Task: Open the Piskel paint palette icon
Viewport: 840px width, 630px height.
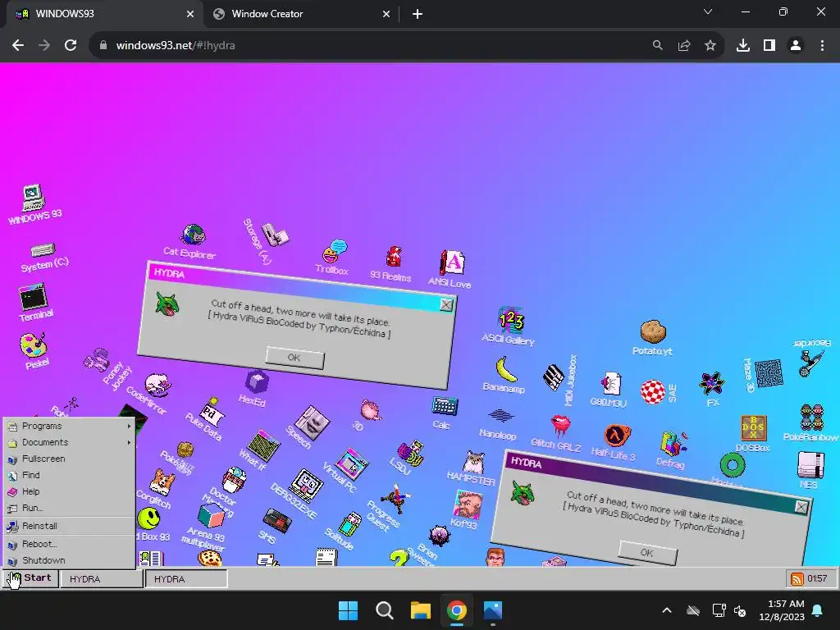Action: (x=33, y=345)
